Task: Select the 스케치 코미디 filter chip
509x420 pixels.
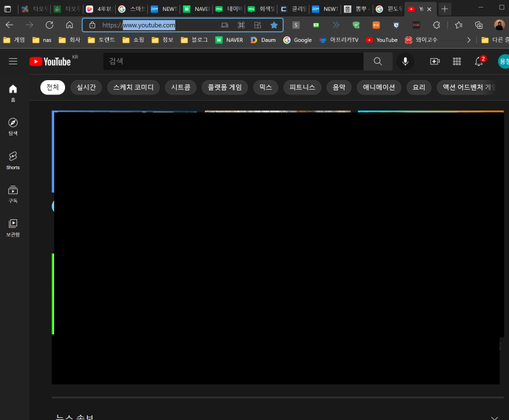Action: (x=133, y=87)
